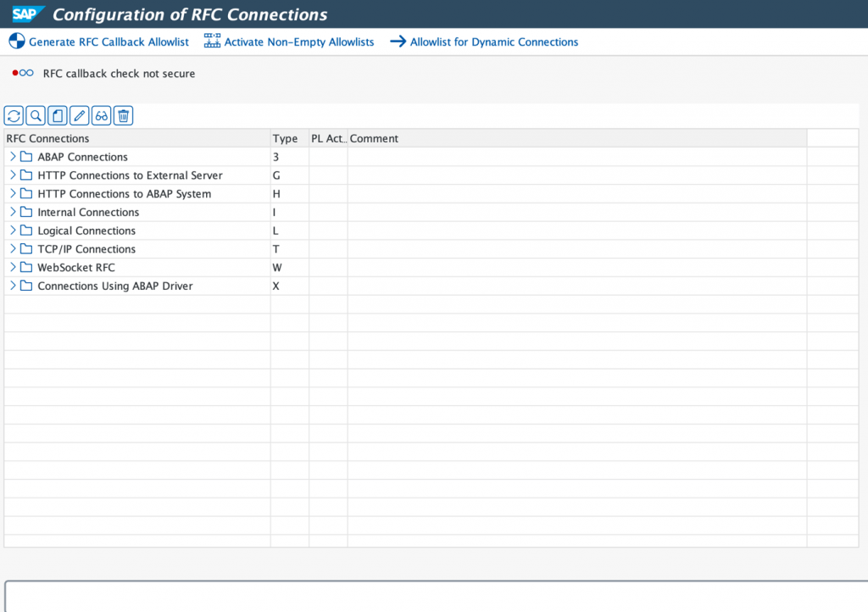
Task: Select the HTTP Connections to ABAP System folder icon
Action: coord(26,193)
